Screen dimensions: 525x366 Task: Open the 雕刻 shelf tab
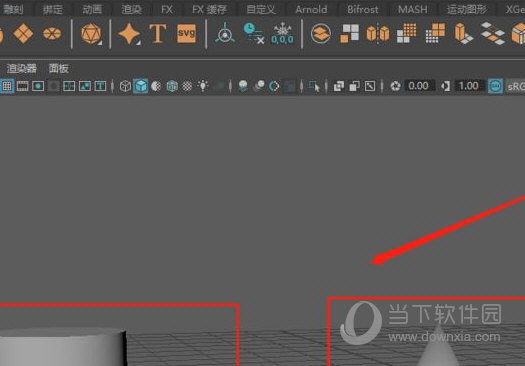click(13, 9)
